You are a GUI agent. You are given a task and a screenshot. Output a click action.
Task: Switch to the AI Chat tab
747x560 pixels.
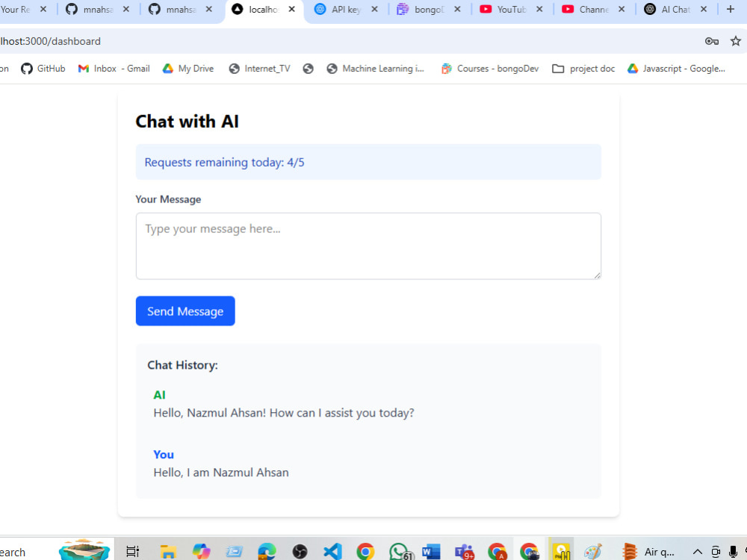[675, 9]
